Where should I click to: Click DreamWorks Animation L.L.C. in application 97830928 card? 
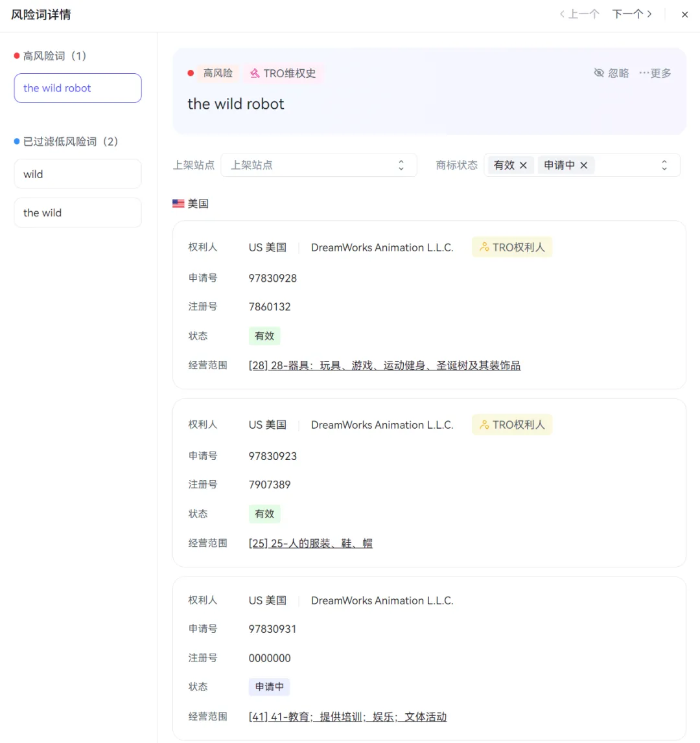[382, 247]
